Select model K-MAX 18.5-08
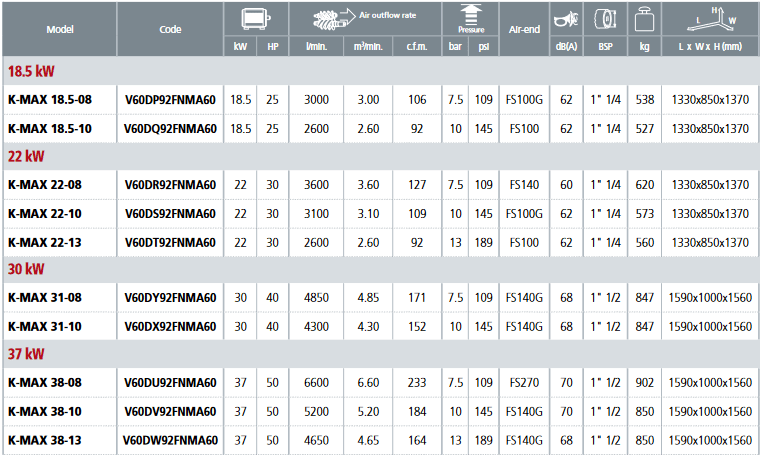762x458 pixels. 50,100
